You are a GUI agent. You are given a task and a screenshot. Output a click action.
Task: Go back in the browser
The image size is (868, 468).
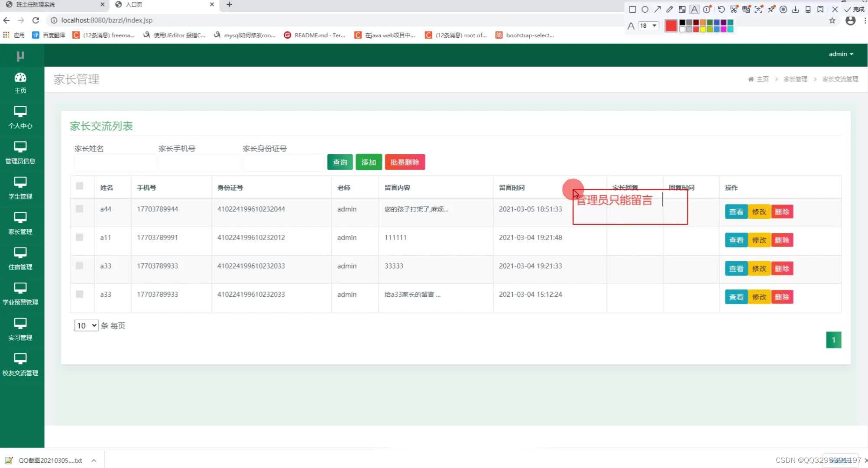(x=6, y=20)
